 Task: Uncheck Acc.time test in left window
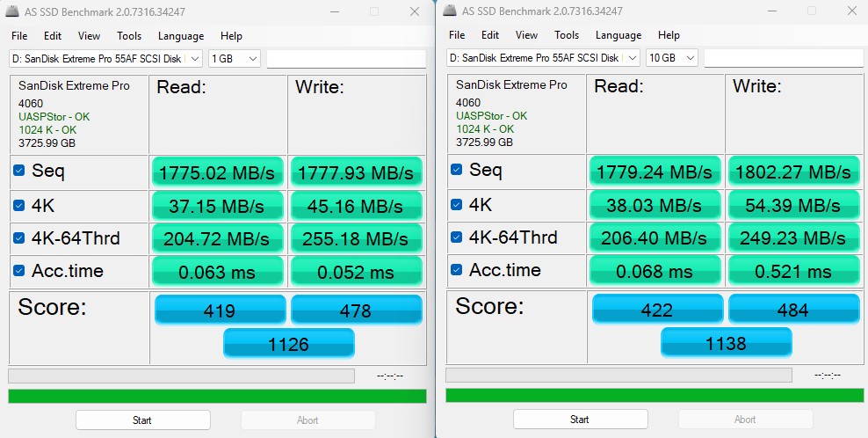tap(18, 271)
